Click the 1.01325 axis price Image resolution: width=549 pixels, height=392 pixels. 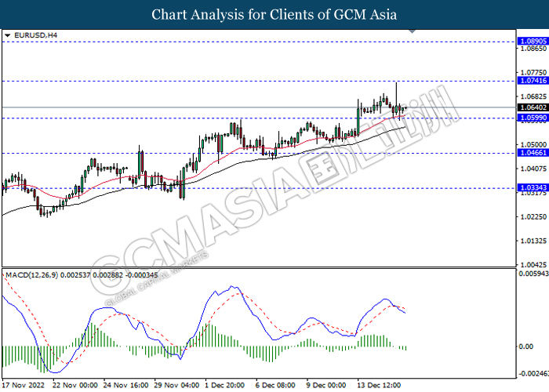coord(533,241)
